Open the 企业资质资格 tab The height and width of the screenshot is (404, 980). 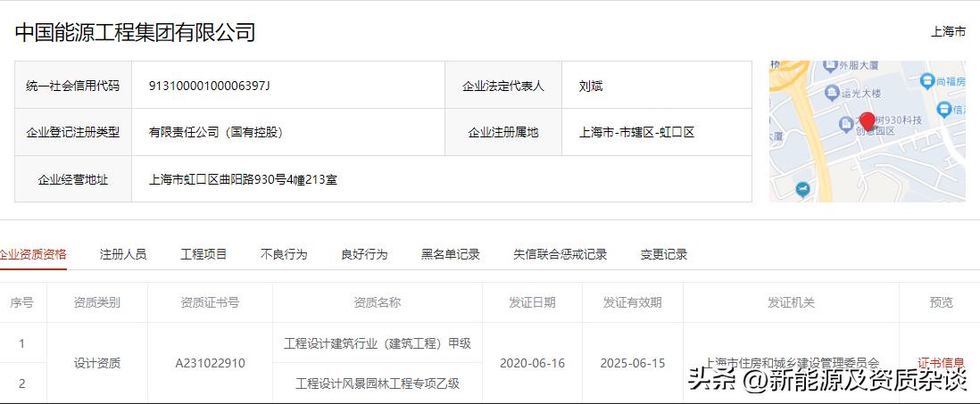(32, 254)
